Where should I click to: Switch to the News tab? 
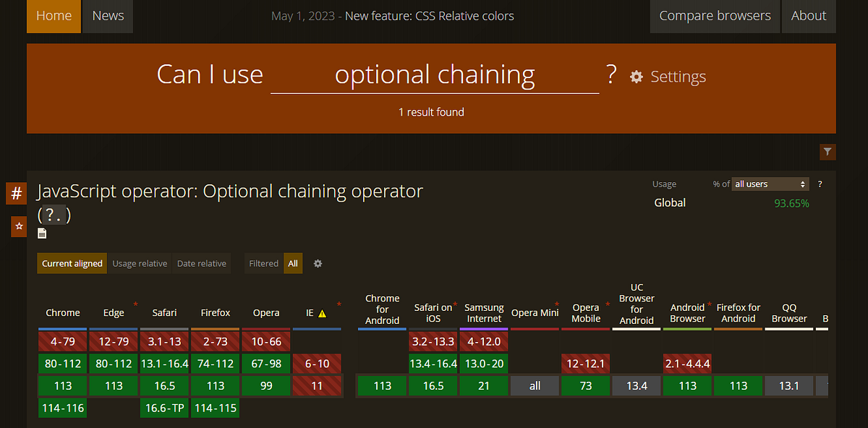tap(107, 15)
